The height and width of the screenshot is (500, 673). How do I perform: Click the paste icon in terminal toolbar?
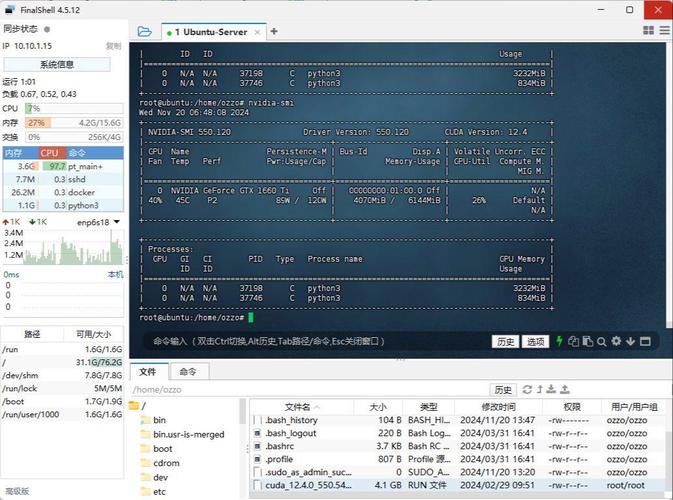(588, 341)
